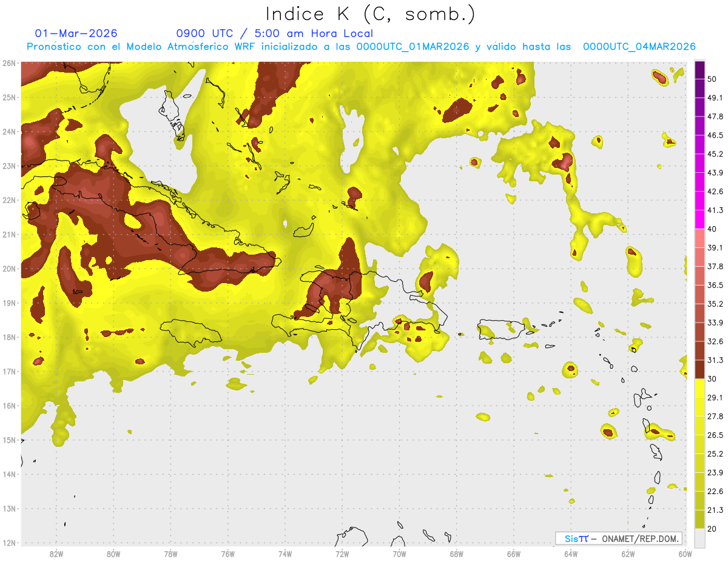The width and height of the screenshot is (728, 562).
Task: Click the colorbar value '25.2'
Action: click(x=715, y=454)
